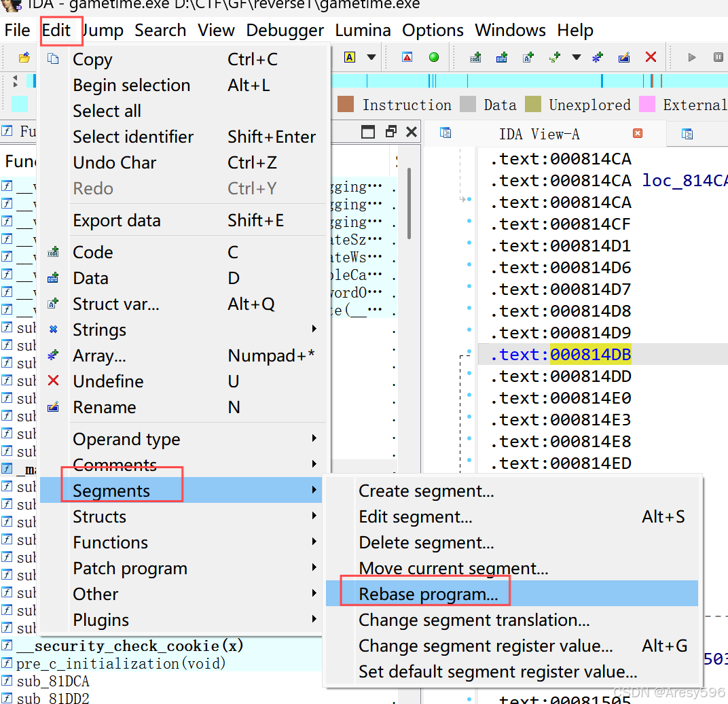Click the open file folder toolbar icon

point(24,57)
